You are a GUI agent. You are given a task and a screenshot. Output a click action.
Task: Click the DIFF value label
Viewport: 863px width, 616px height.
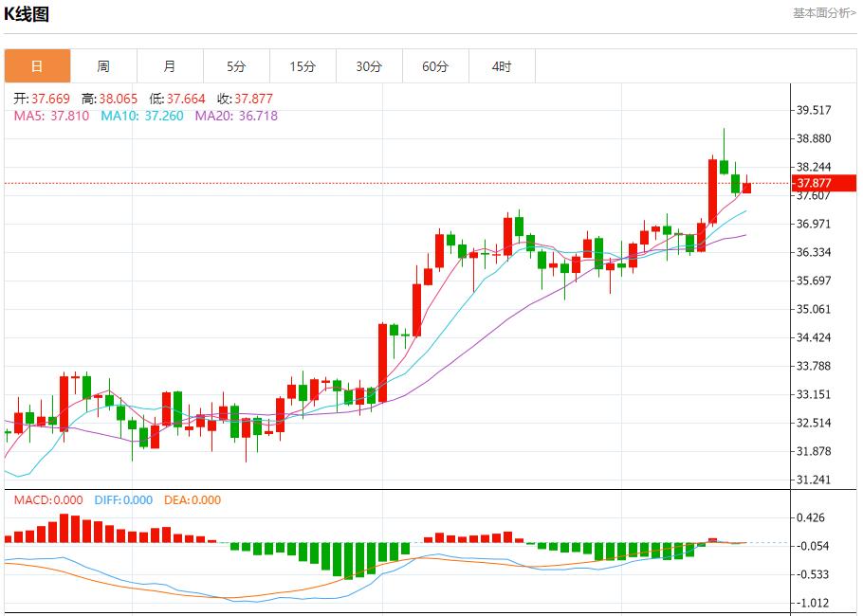[121, 500]
